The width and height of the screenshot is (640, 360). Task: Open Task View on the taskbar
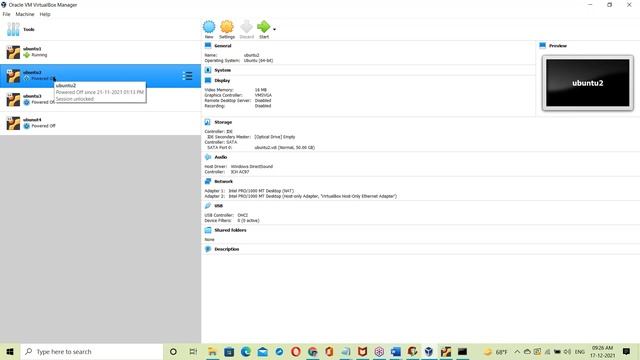click(193, 351)
